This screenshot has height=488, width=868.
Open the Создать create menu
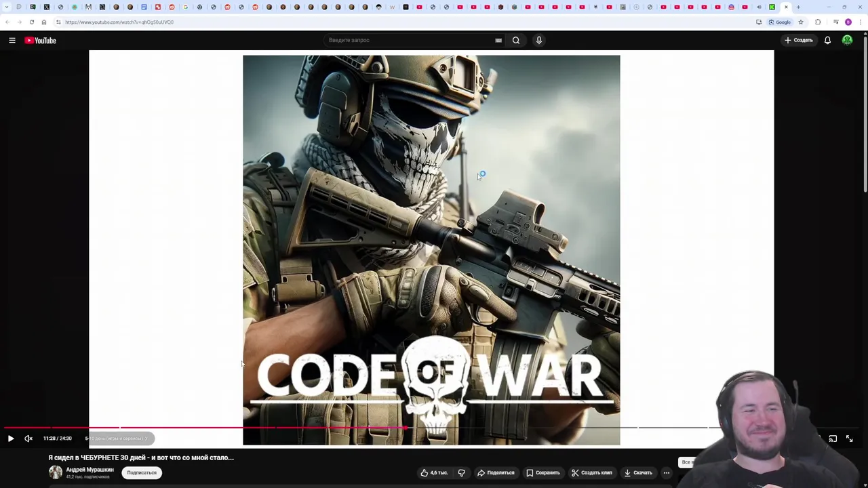tap(799, 41)
